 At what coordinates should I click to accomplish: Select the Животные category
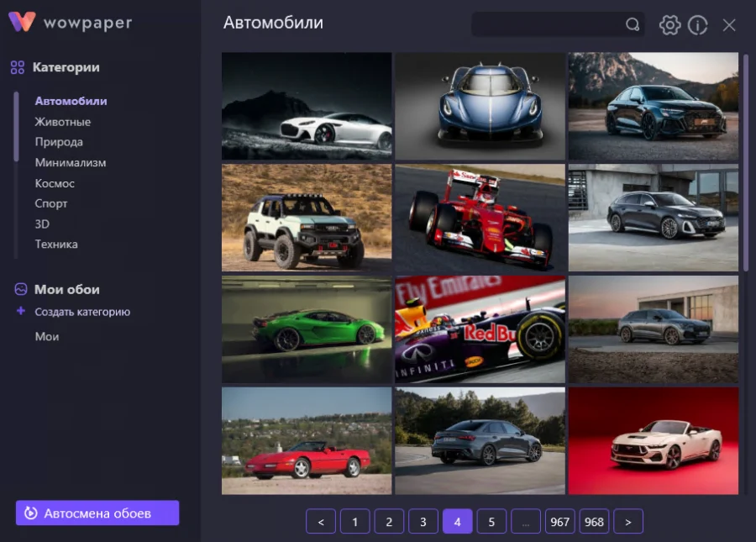click(63, 122)
